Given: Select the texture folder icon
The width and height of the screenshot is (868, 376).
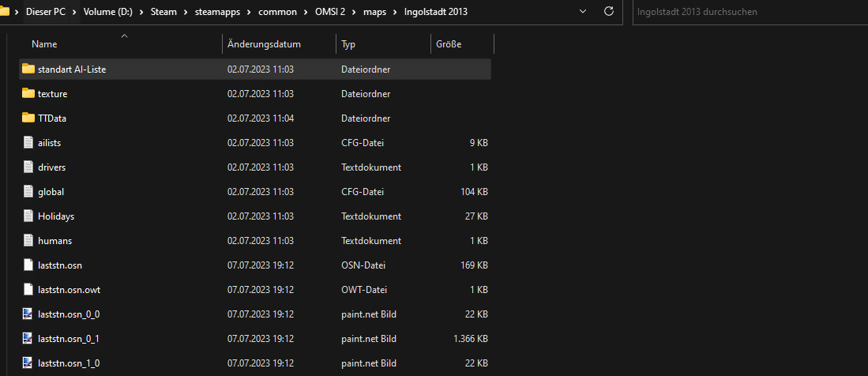Looking at the screenshot, I should pos(28,93).
